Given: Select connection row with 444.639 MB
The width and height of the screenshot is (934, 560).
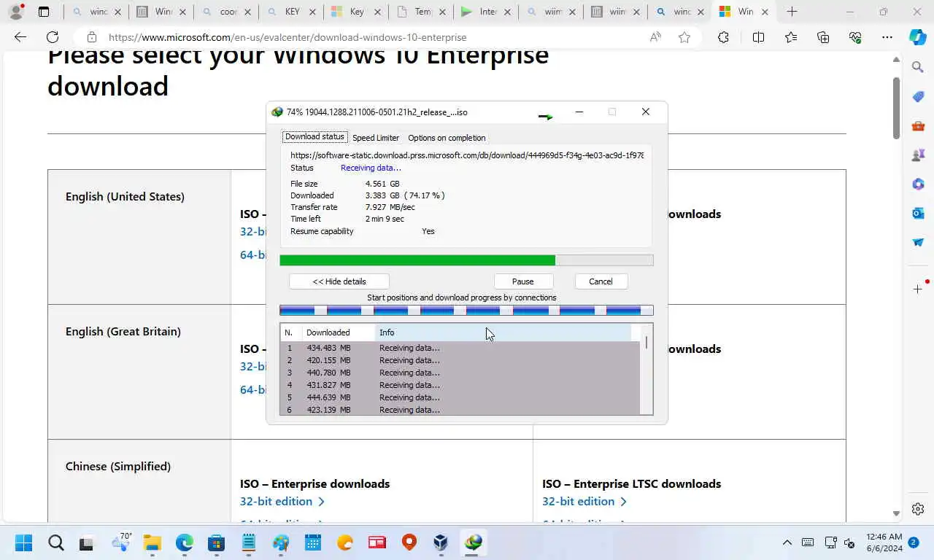Looking at the screenshot, I should 460,397.
